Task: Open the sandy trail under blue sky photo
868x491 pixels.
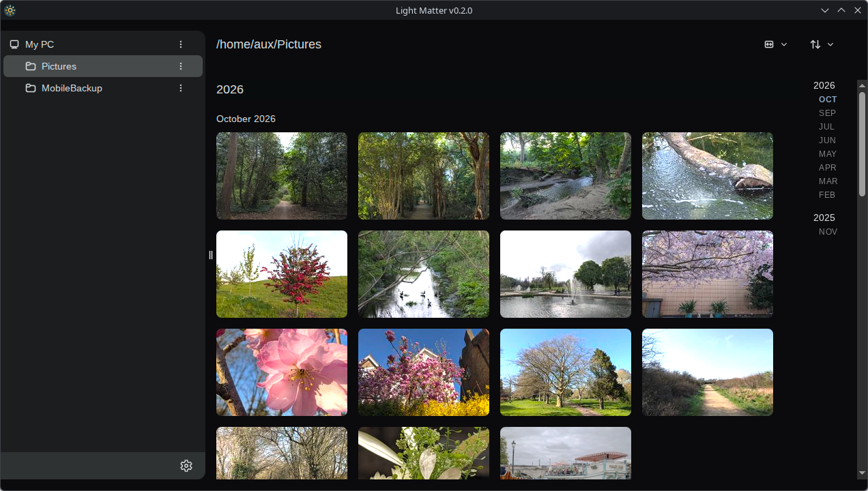Action: (708, 372)
